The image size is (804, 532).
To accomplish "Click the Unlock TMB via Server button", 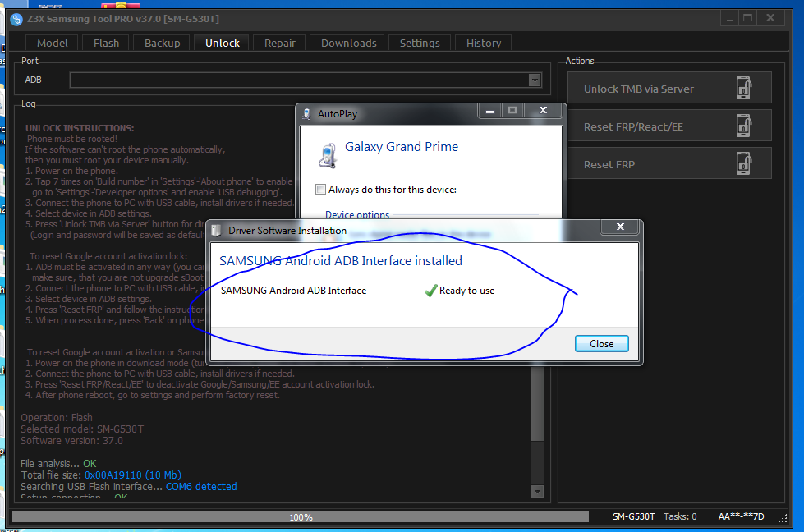I will pyautogui.click(x=669, y=88).
